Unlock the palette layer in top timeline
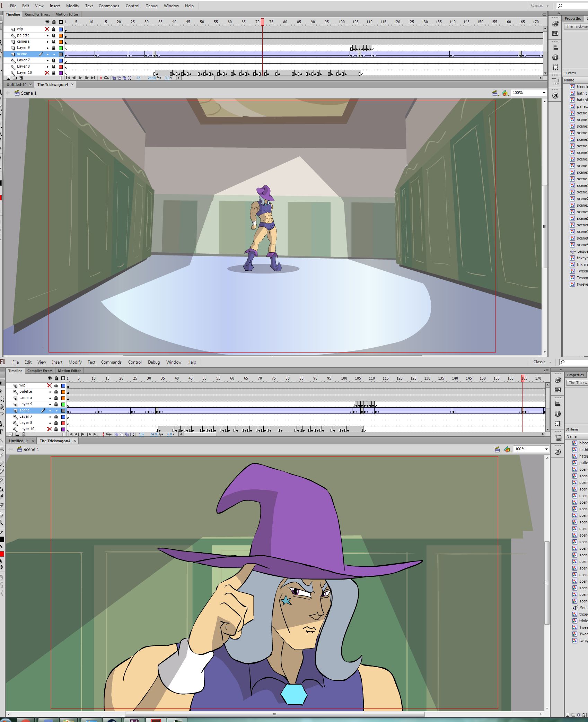This screenshot has height=722, width=588. (x=54, y=35)
